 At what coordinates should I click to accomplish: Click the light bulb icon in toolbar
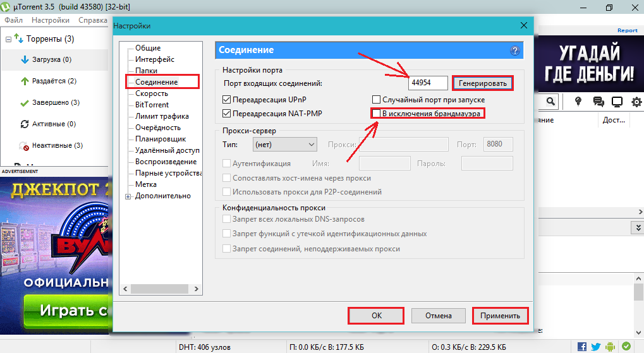578,102
